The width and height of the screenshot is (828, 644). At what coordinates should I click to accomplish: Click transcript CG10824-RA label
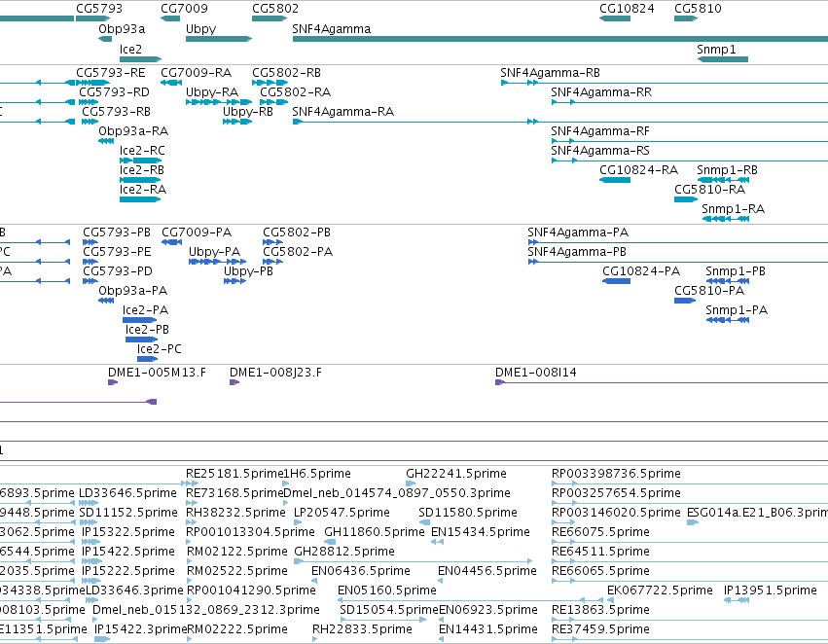pyautogui.click(x=639, y=170)
